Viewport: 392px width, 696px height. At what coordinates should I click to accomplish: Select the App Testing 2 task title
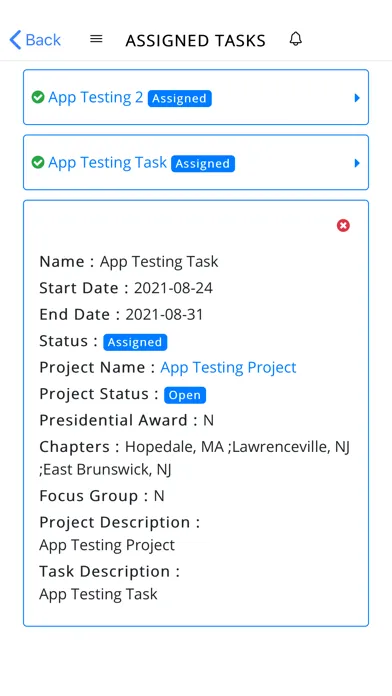(x=96, y=97)
